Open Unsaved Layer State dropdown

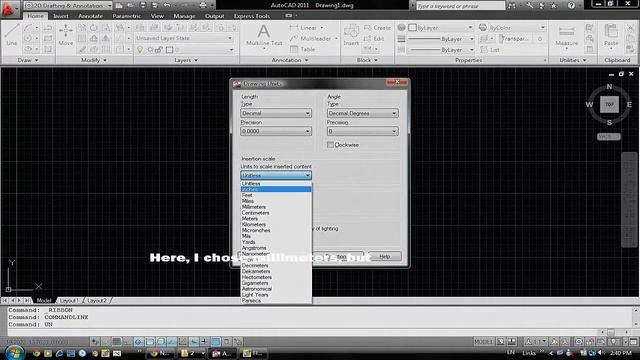[x=184, y=38]
